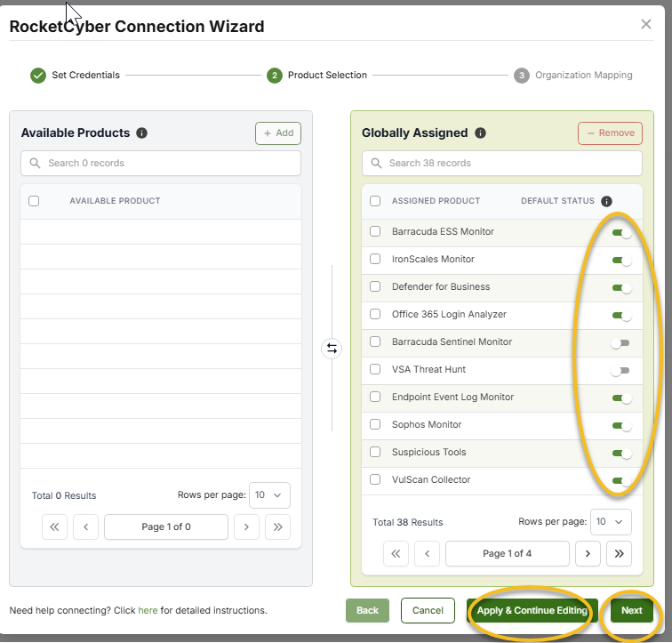
Task: Sort by Assigned Product column header
Action: [436, 201]
